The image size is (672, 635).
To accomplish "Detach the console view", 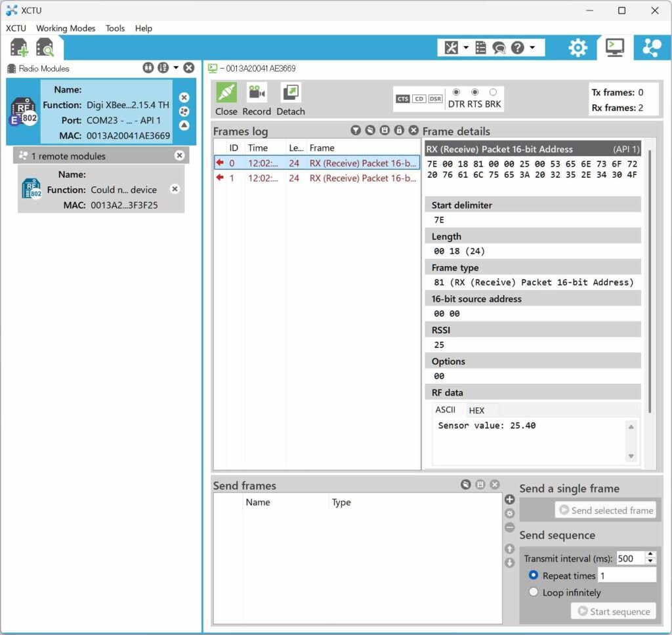I will [291, 99].
